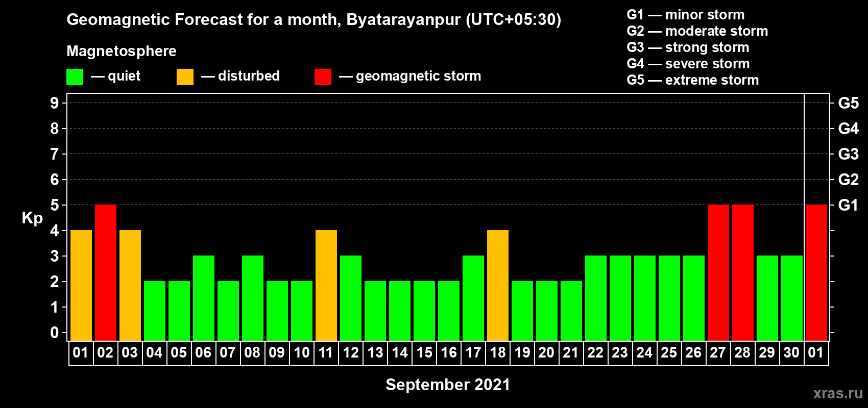
Task: Click the green bar for September 04
Action: coord(155,311)
